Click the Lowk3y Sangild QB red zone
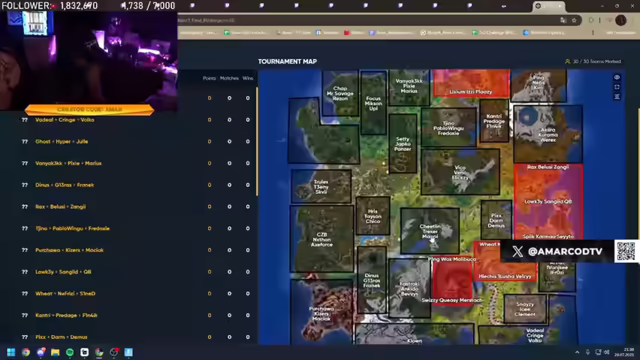Viewport: 640px width, 360px height. tap(548, 202)
